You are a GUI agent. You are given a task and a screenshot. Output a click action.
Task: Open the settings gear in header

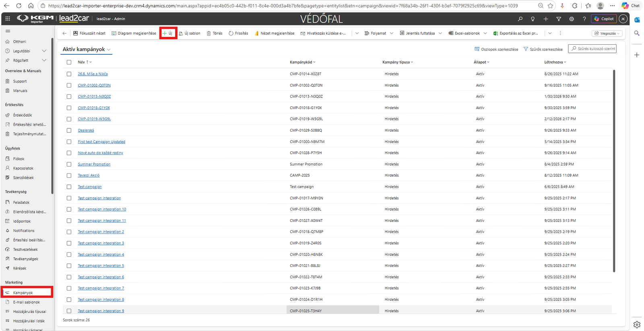tap(572, 19)
